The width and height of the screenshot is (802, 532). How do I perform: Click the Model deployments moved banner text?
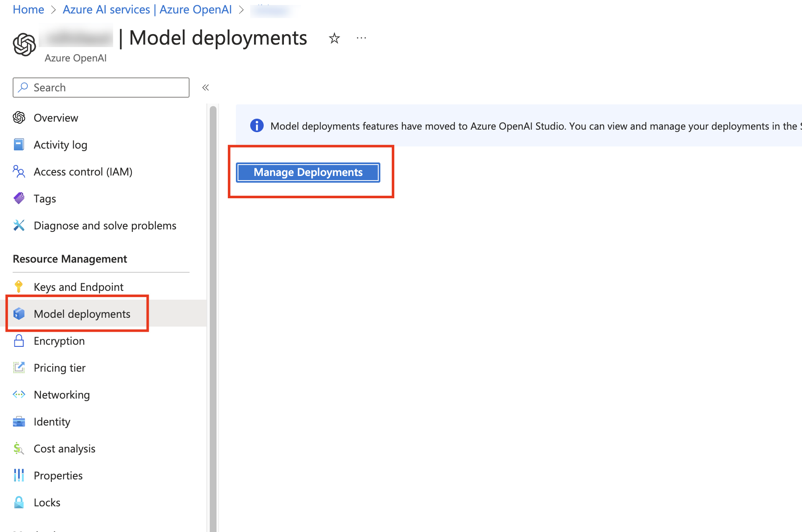[536, 126]
